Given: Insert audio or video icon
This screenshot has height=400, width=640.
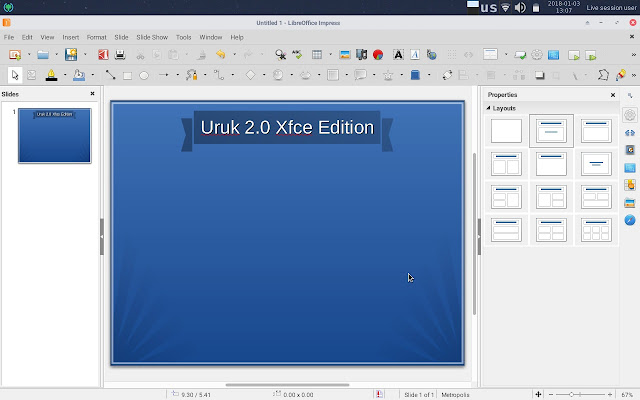Looking at the screenshot, I should tap(361, 55).
